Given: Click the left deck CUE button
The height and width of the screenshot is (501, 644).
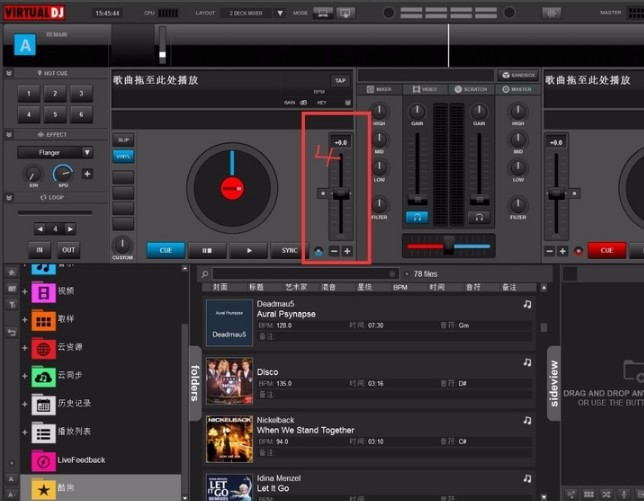Looking at the screenshot, I should (166, 250).
